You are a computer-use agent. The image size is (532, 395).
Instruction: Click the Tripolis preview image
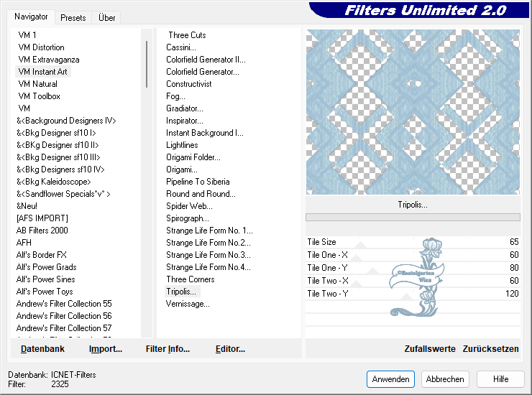click(413, 112)
